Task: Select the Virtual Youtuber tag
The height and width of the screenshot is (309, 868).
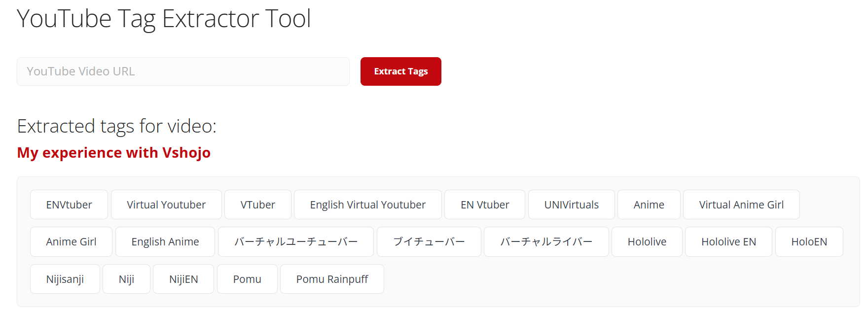Action: 166,205
